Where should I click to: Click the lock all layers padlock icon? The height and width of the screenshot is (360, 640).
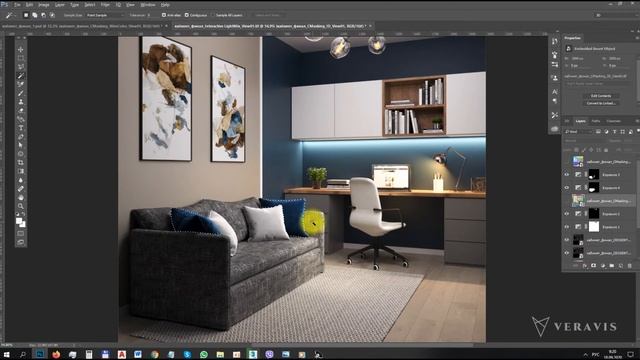click(x=606, y=150)
